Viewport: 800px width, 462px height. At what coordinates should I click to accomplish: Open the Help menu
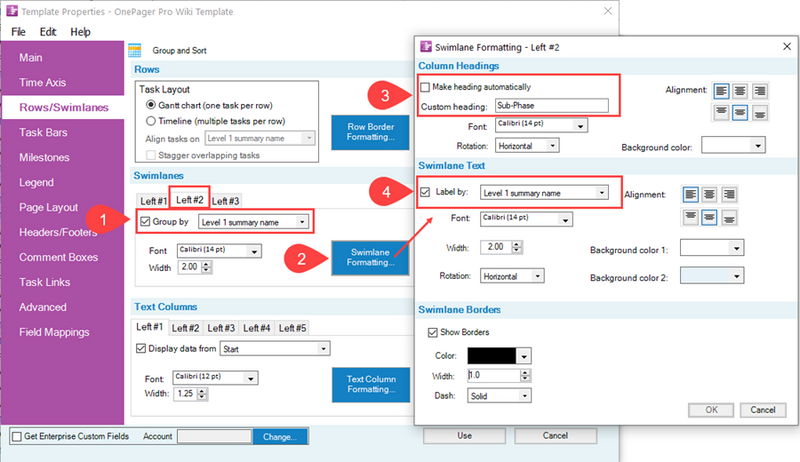tap(81, 32)
